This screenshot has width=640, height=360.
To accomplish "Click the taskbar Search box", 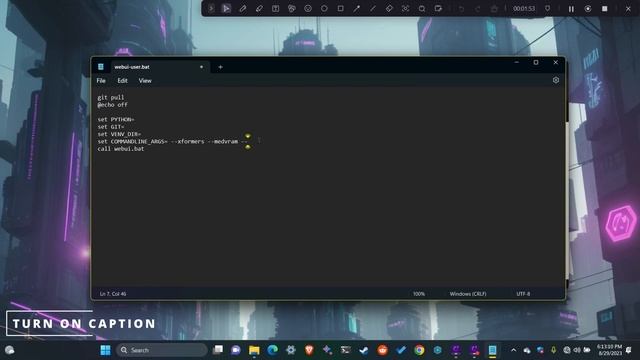I will point(162,350).
